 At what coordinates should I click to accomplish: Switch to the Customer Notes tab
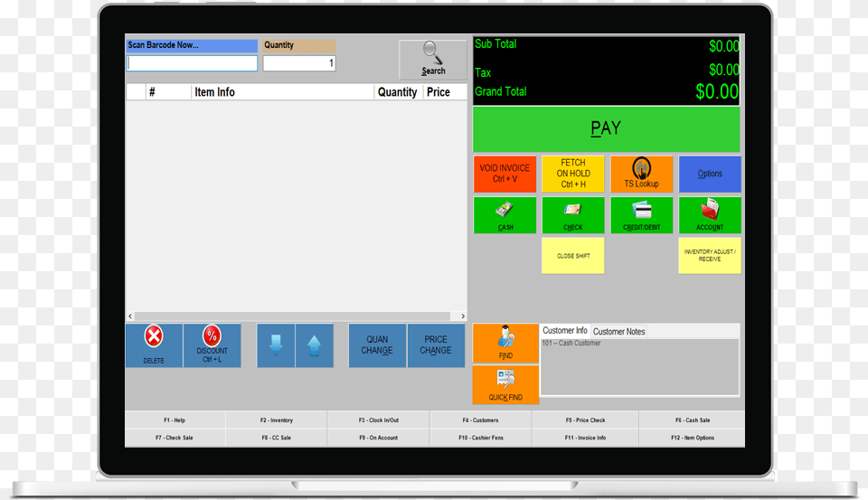619,332
